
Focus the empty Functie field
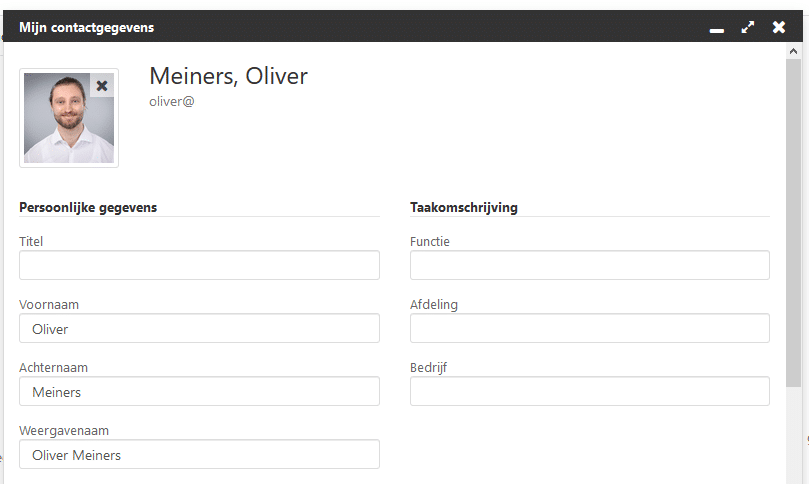[589, 265]
